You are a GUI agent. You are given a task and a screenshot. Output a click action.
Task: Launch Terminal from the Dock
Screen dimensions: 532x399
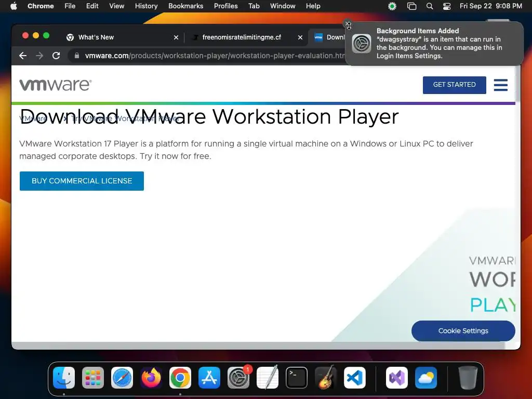(x=297, y=378)
